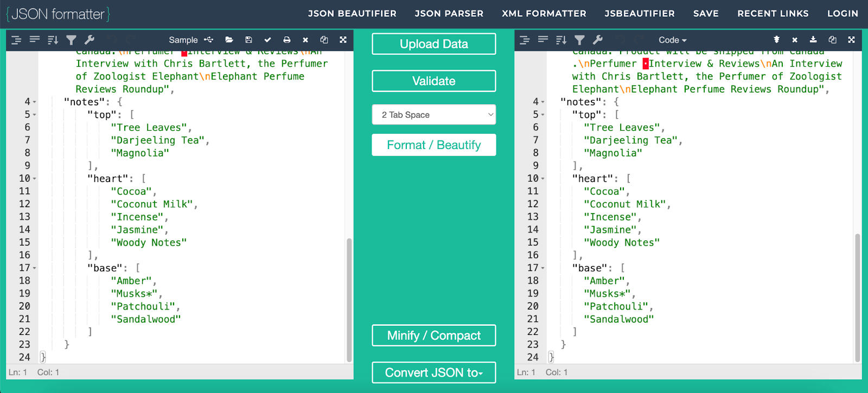Viewport: 868px width, 393px height.
Task: Repair wrench icon in right editor toolbar
Action: tap(598, 40)
